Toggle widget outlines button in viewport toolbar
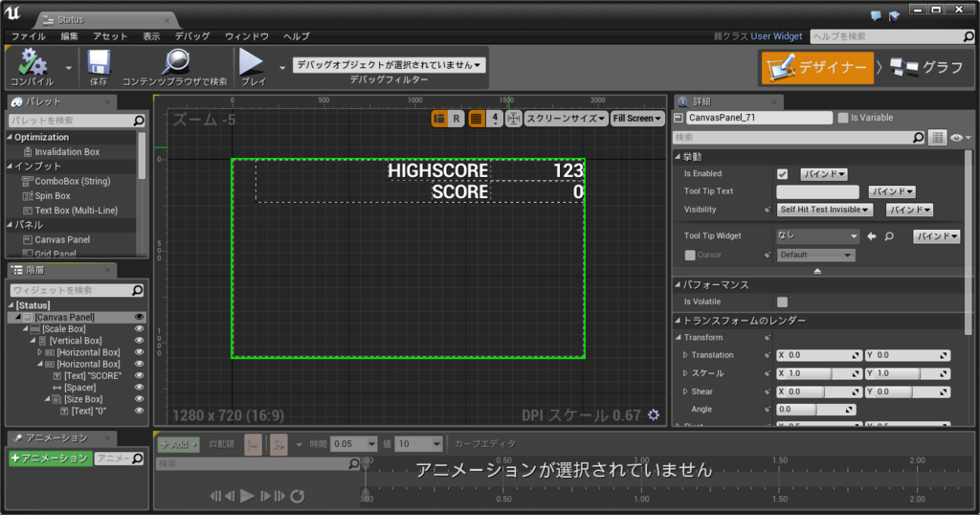This screenshot has width=980, height=515. point(438,118)
